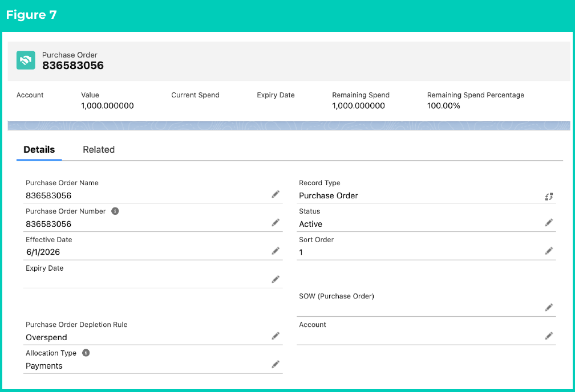Viewport: 575px width, 392px height.
Task: Click the Expiry Date header label
Action: pos(276,95)
